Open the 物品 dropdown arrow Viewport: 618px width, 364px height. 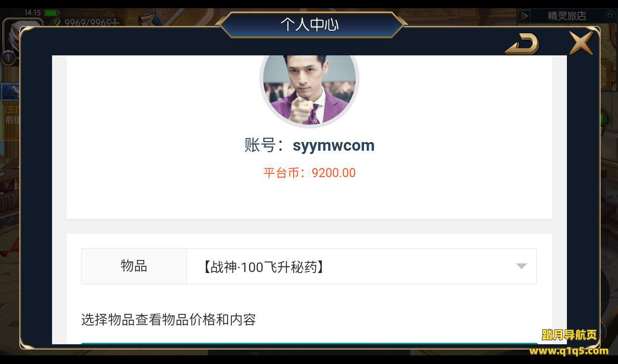click(521, 266)
